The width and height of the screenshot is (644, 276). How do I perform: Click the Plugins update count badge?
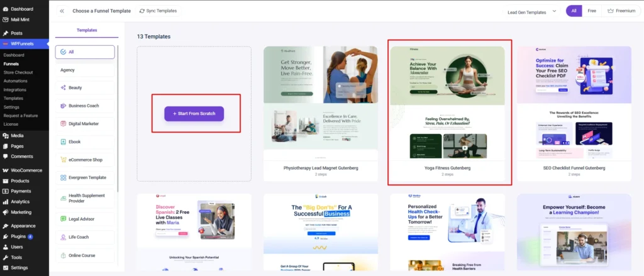tap(30, 236)
